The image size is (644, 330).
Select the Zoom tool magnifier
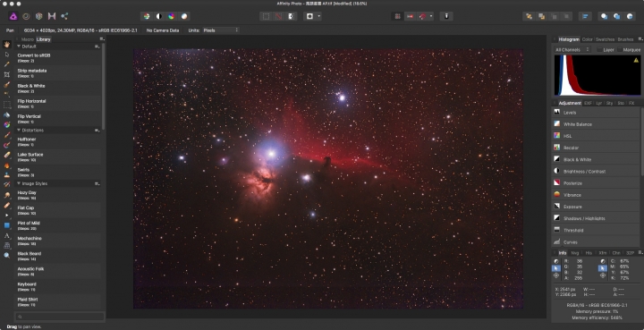(7, 255)
